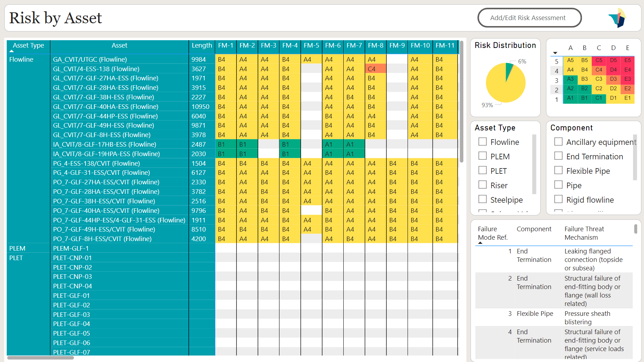
Task: Tick the Flowline asset type checkbox
Action: pos(482,142)
